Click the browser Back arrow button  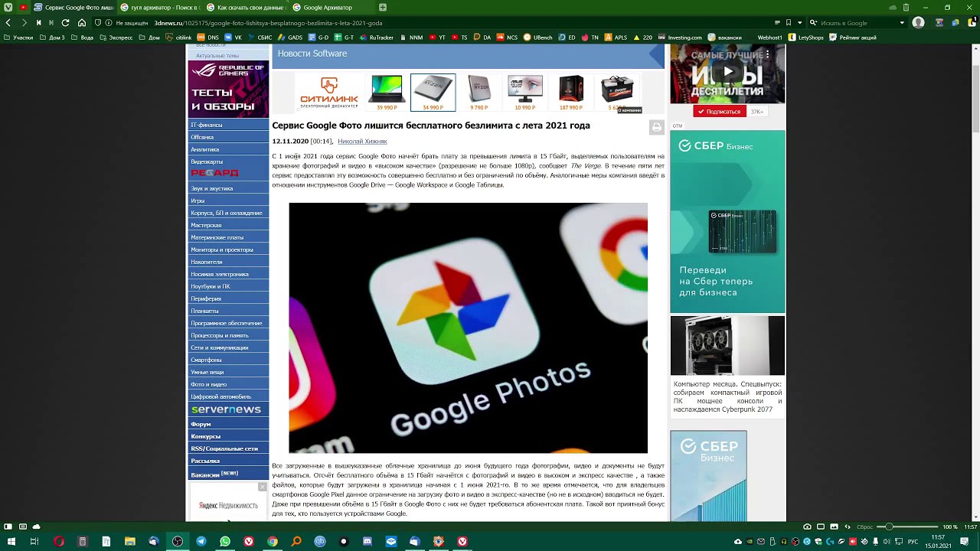point(8,23)
